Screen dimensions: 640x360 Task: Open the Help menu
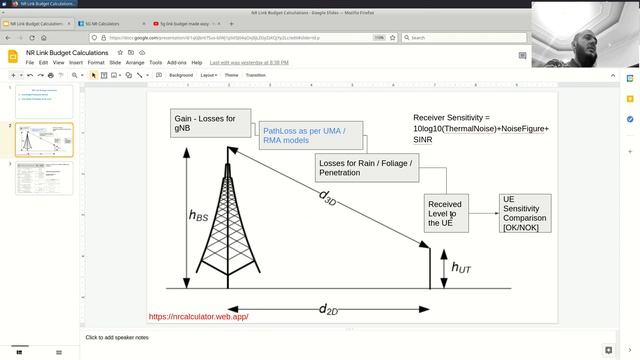[x=197, y=62]
